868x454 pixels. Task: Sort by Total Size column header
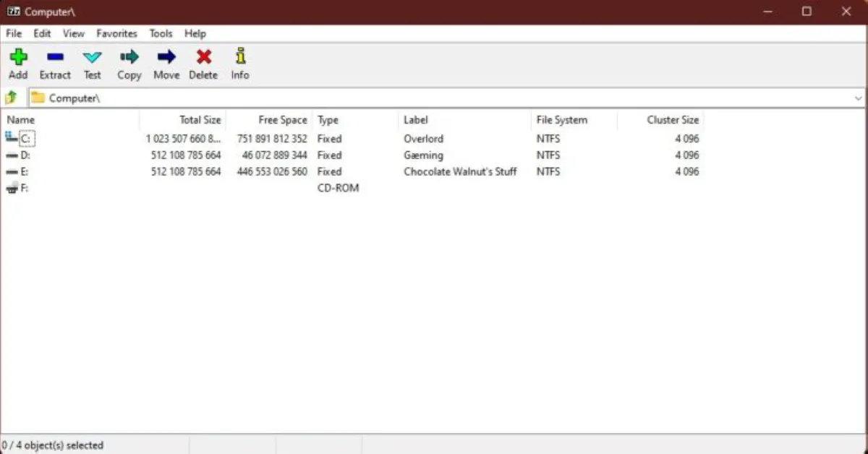tap(182, 120)
